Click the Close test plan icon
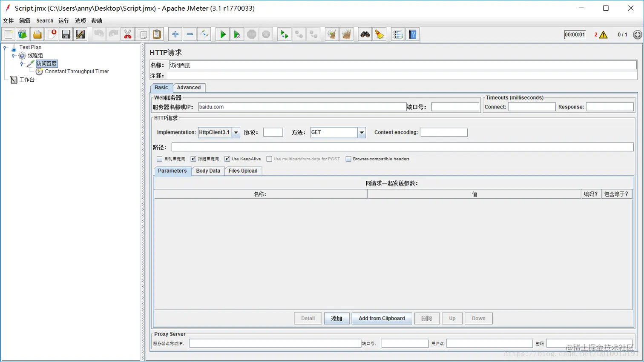Image resolution: width=644 pixels, height=362 pixels. pos(52,34)
